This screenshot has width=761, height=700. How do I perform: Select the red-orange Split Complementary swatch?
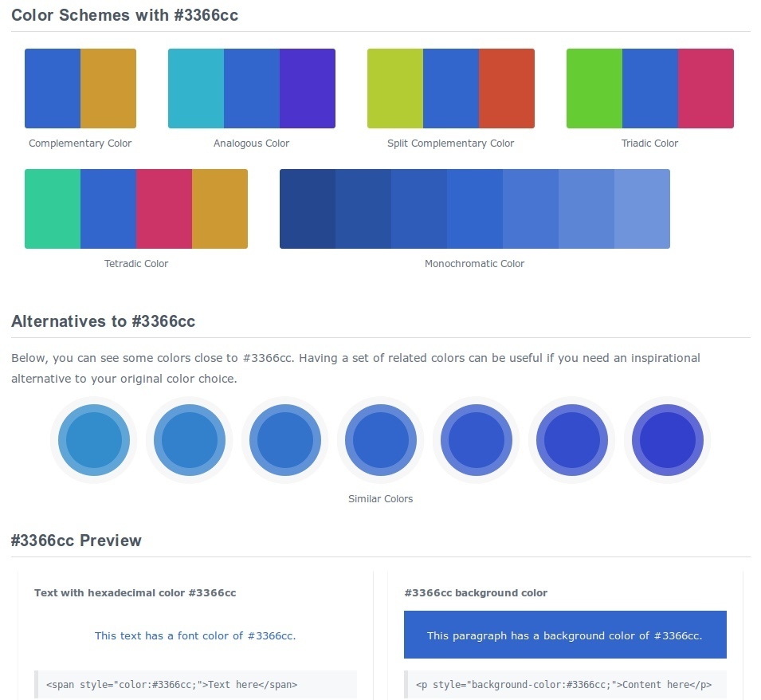(507, 88)
